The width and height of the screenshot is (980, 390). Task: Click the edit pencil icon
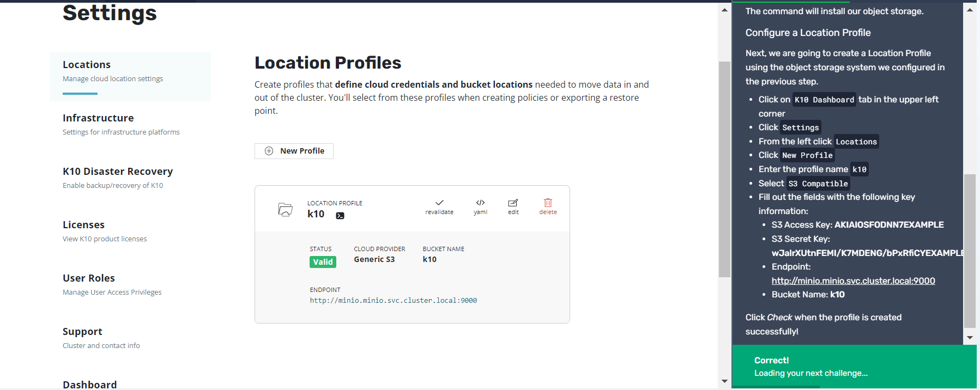tap(513, 203)
